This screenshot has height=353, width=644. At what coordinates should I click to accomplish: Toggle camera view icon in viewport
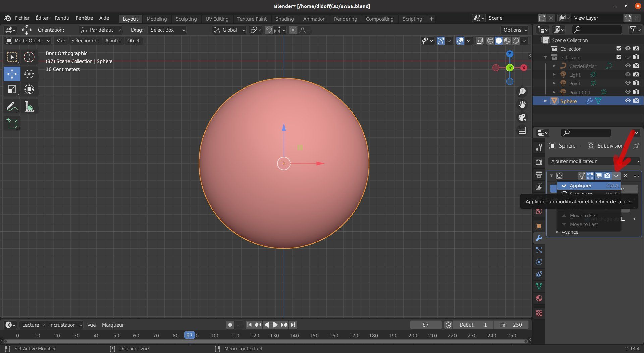522,117
